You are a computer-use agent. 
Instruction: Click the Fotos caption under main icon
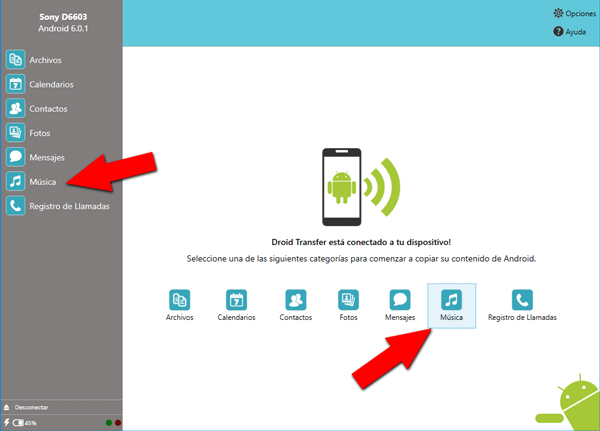coord(348,317)
